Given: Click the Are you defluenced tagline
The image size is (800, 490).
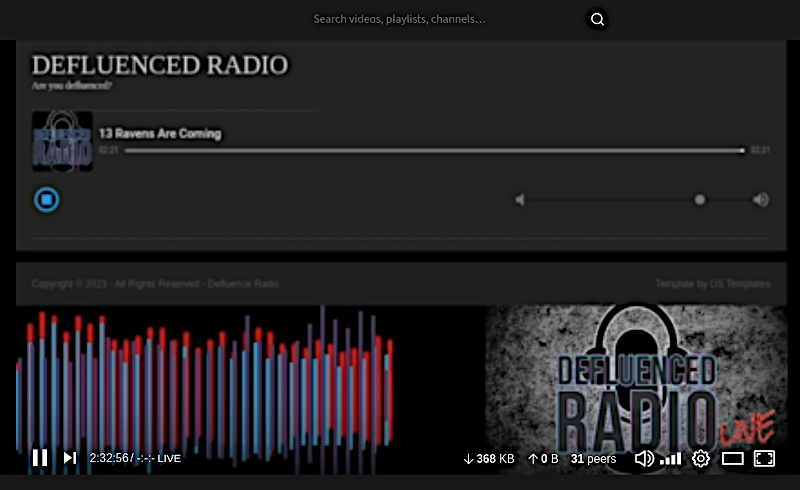Looking at the screenshot, I should click(x=71, y=86).
